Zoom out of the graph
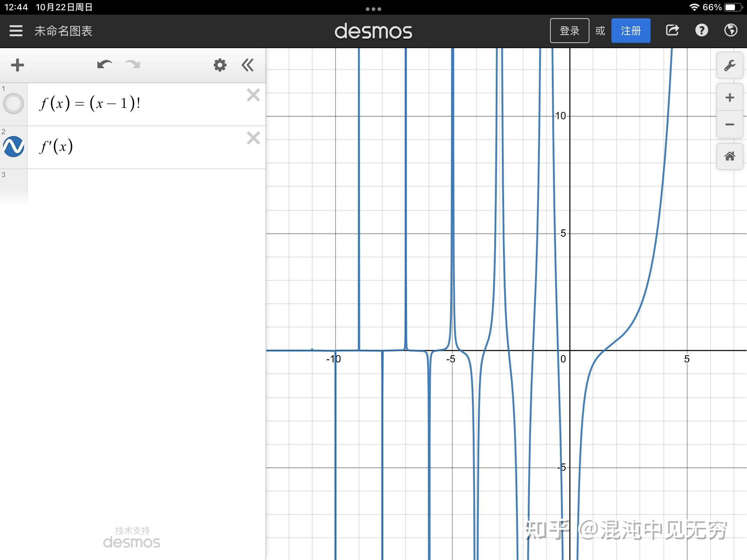The height and width of the screenshot is (560, 747). click(729, 125)
